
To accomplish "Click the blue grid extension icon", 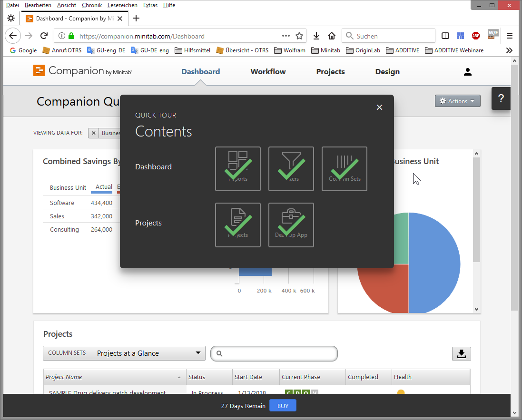I will (x=461, y=36).
